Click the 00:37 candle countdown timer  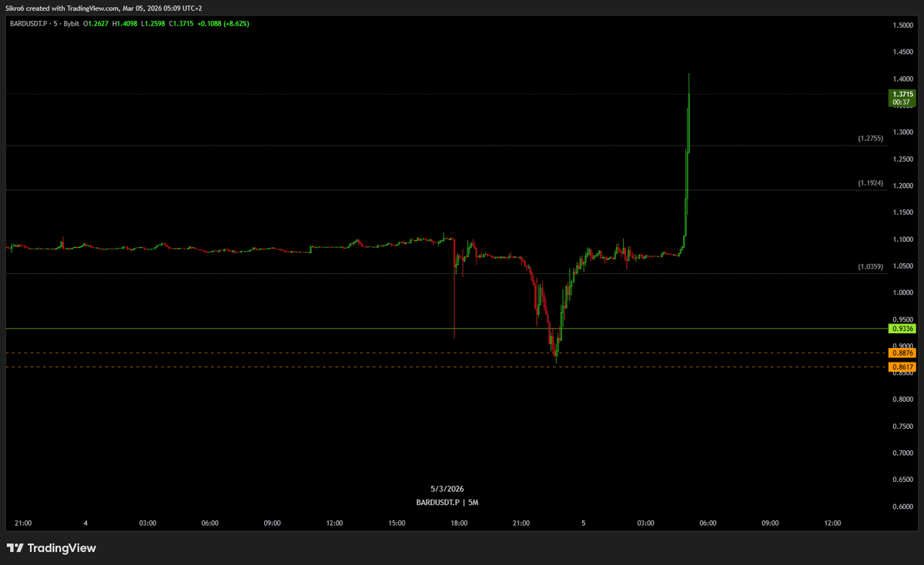click(902, 102)
